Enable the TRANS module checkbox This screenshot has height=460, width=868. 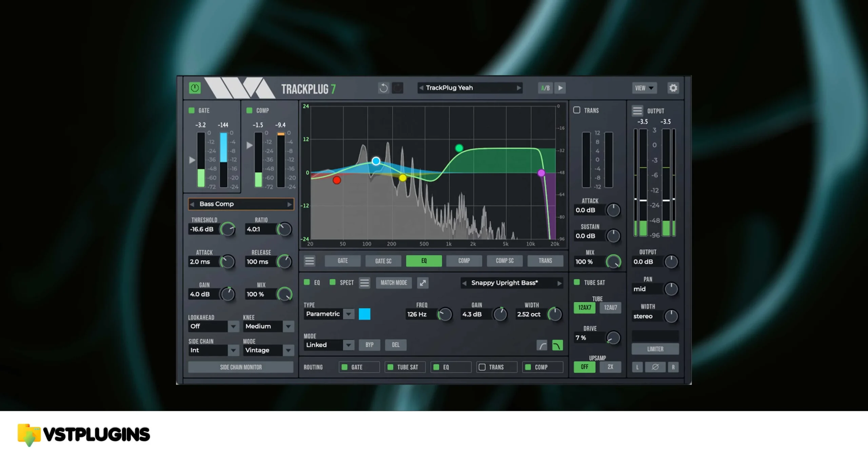pos(577,110)
